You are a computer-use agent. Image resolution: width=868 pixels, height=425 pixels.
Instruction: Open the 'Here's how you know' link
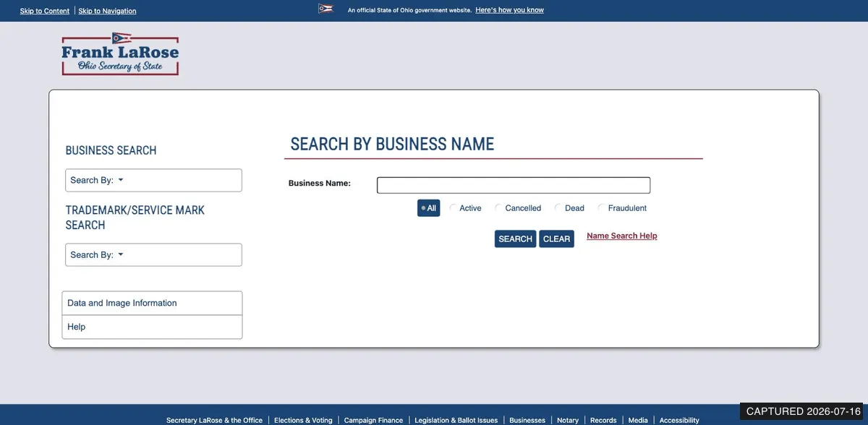point(510,10)
